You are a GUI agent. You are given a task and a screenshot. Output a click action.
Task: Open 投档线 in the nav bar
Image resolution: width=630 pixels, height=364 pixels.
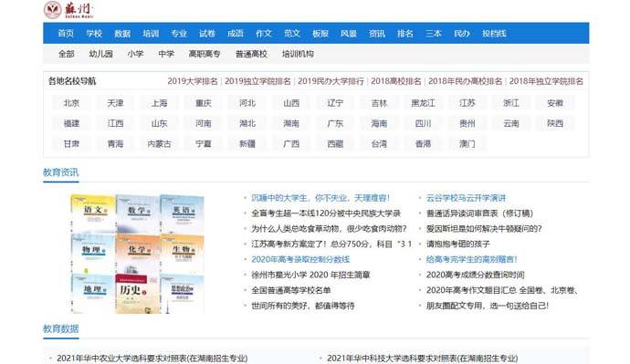click(494, 34)
